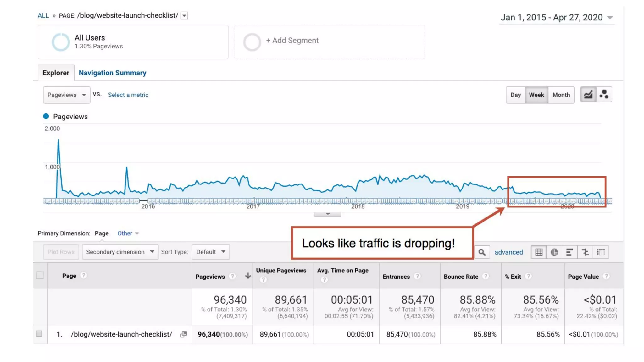The width and height of the screenshot is (644, 362).
Task: Select the performance bar view icon
Action: pos(569,252)
